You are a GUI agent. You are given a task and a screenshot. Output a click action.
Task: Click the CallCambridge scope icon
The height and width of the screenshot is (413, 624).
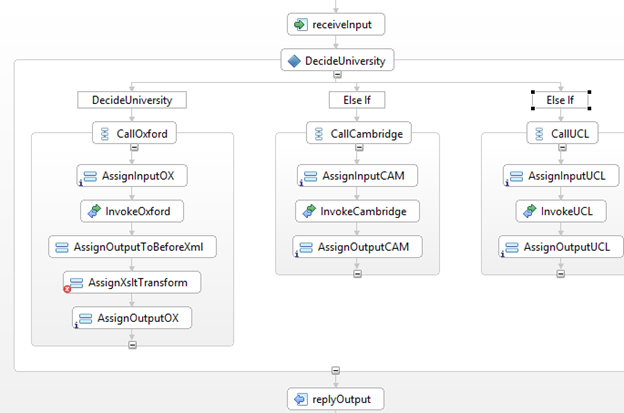pos(319,133)
